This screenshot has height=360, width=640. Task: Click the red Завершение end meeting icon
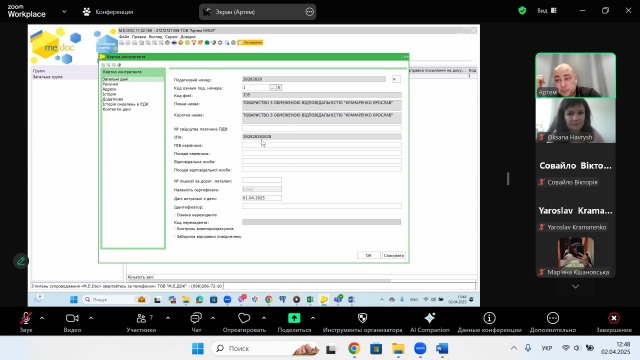coord(614,318)
